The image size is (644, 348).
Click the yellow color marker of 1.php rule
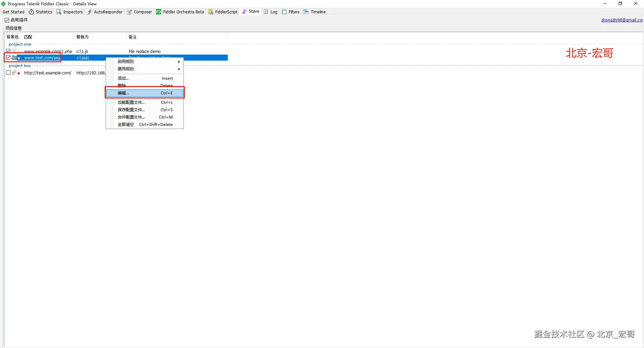(19, 52)
